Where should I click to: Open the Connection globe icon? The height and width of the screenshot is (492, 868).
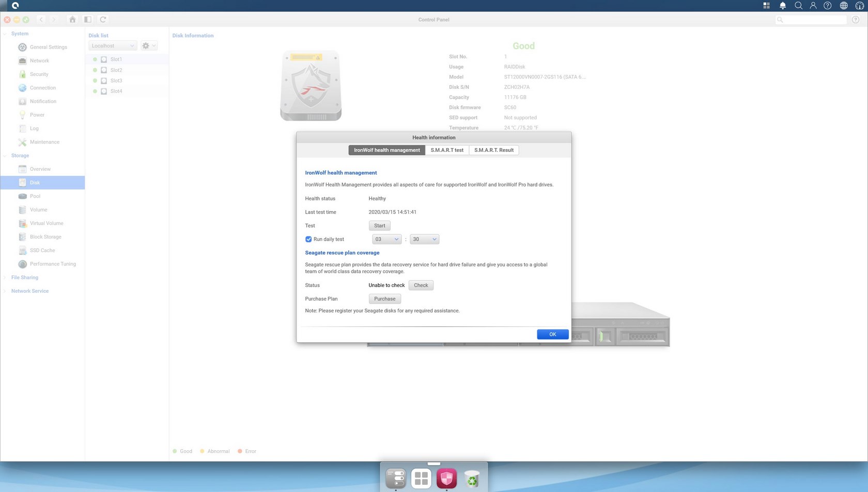22,88
